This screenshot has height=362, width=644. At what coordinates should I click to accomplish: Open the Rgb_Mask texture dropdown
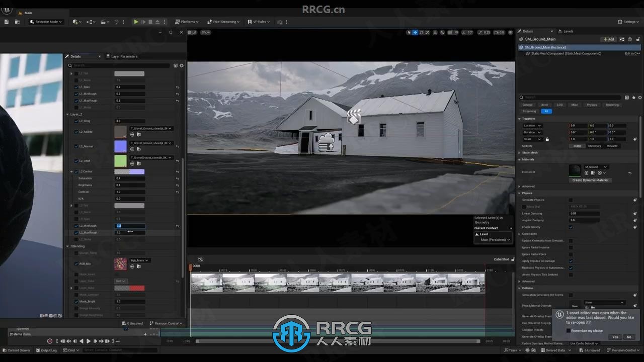click(x=139, y=260)
